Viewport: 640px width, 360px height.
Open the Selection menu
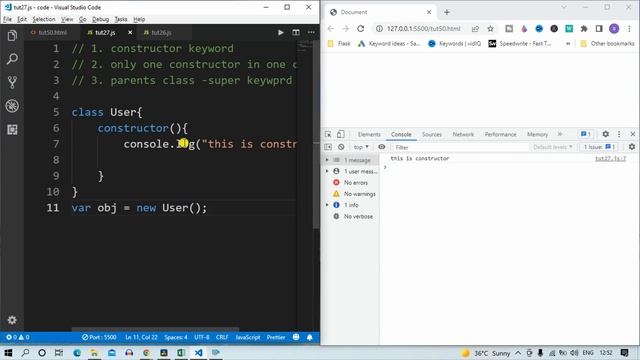pos(44,19)
